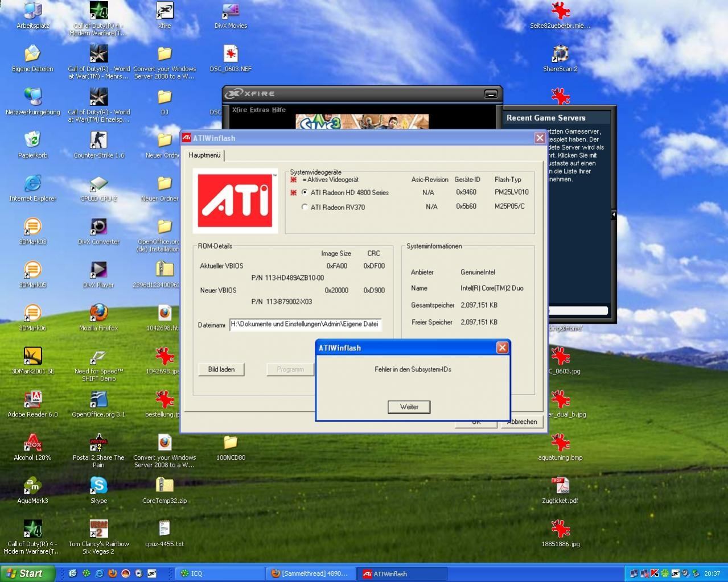Select Adobe Reader 6.0 desktop icon

[32, 404]
